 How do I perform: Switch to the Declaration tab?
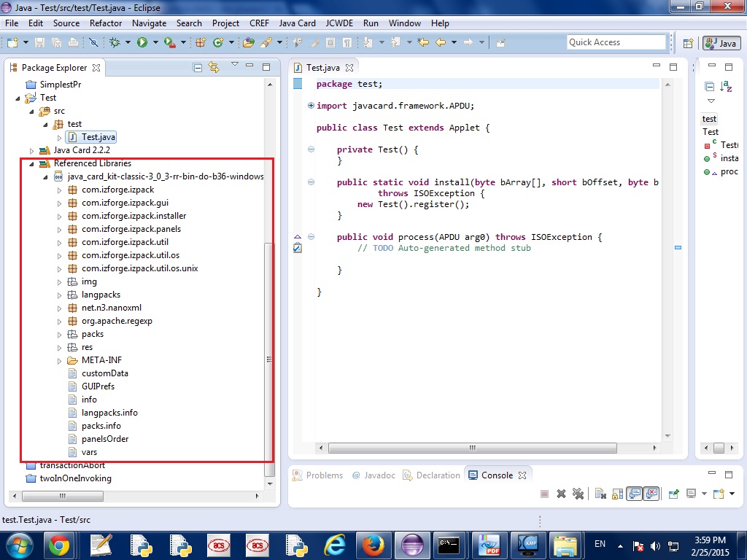[x=431, y=475]
